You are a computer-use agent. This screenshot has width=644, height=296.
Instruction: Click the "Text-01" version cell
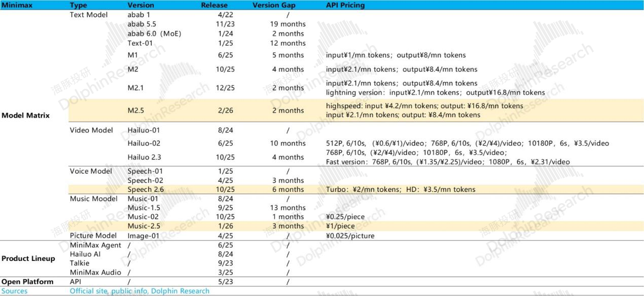click(140, 43)
